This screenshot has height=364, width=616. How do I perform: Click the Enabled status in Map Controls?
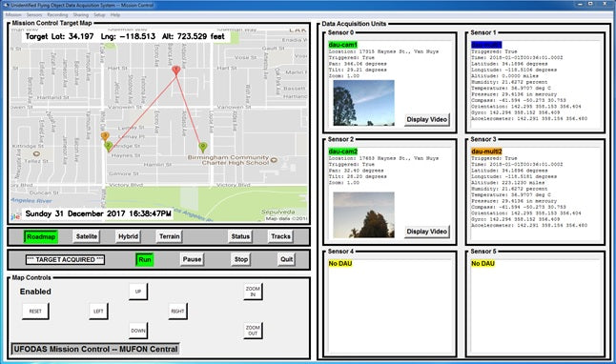click(x=35, y=292)
